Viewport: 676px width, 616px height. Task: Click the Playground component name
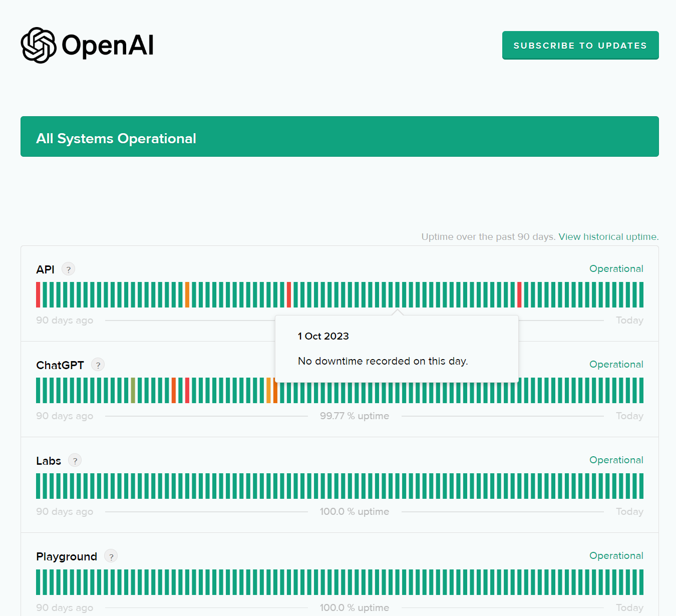(x=67, y=556)
